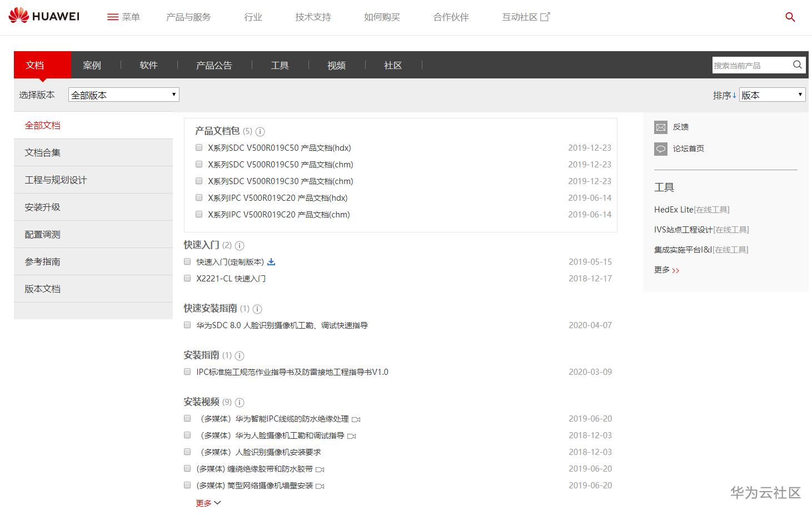Image resolution: width=812 pixels, height=515 pixels.
Task: Check the X系列SDC V500R019C50 产品文档(chm) checkbox
Action: 199,165
